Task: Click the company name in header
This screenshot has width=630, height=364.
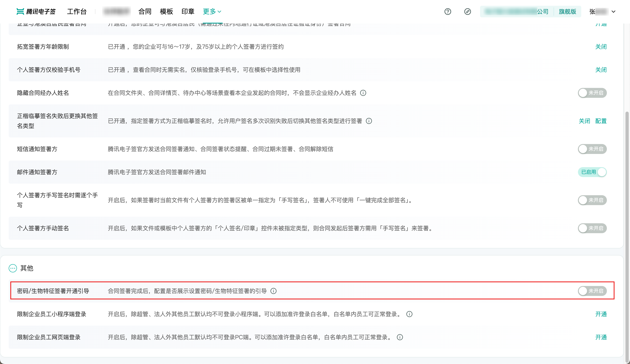Action: click(x=516, y=12)
